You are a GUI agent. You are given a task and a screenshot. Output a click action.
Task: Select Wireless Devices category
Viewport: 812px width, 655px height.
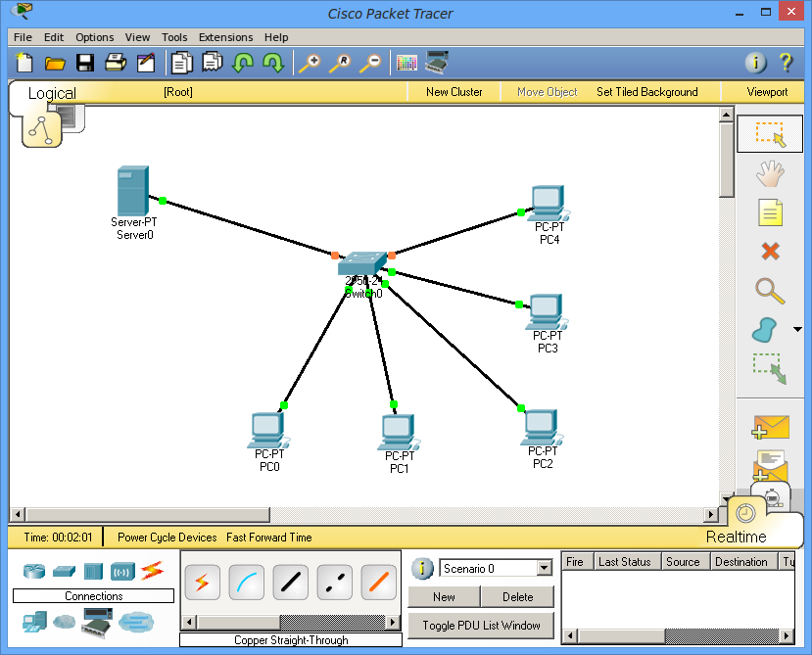(x=122, y=572)
